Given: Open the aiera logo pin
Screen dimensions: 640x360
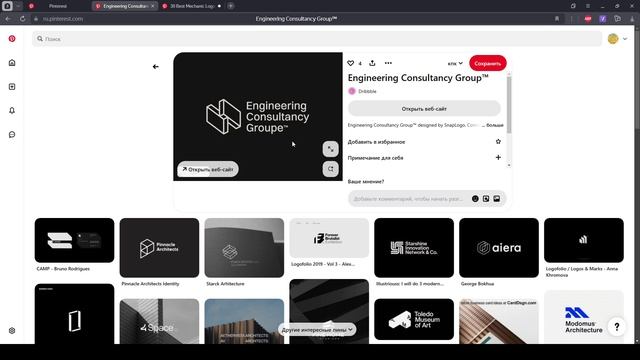Looking at the screenshot, I should click(499, 248).
